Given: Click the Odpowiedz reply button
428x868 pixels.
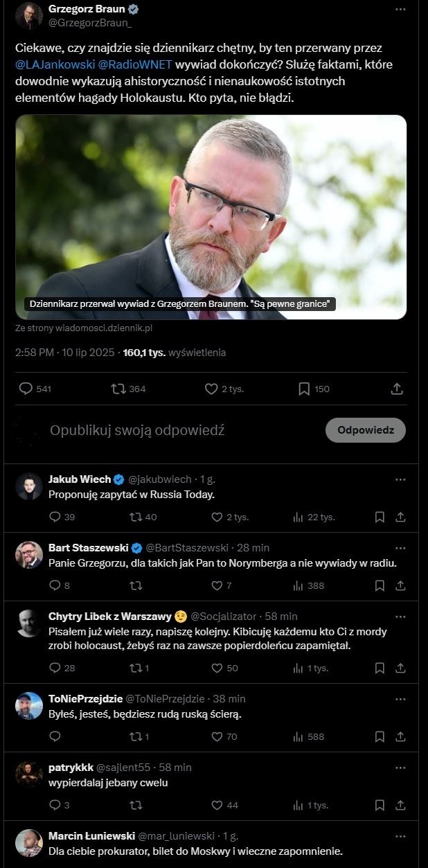Looking at the screenshot, I should click(x=365, y=430).
